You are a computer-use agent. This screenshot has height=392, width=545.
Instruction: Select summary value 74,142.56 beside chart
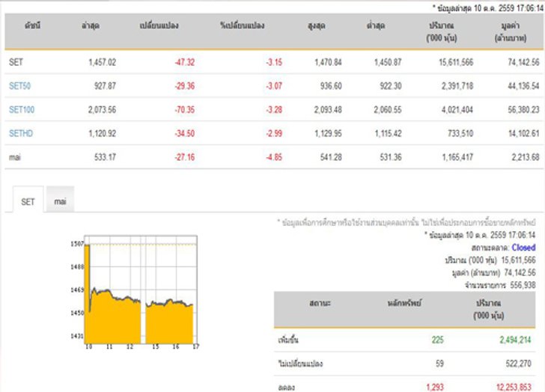click(520, 272)
